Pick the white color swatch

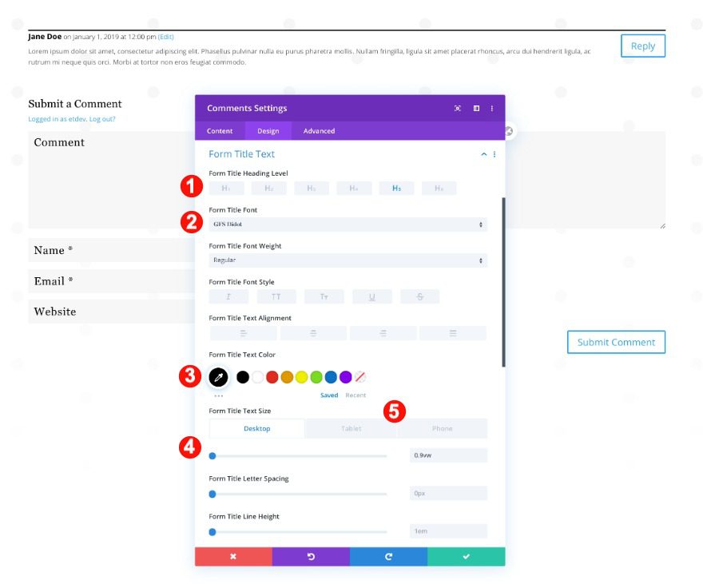tap(257, 377)
